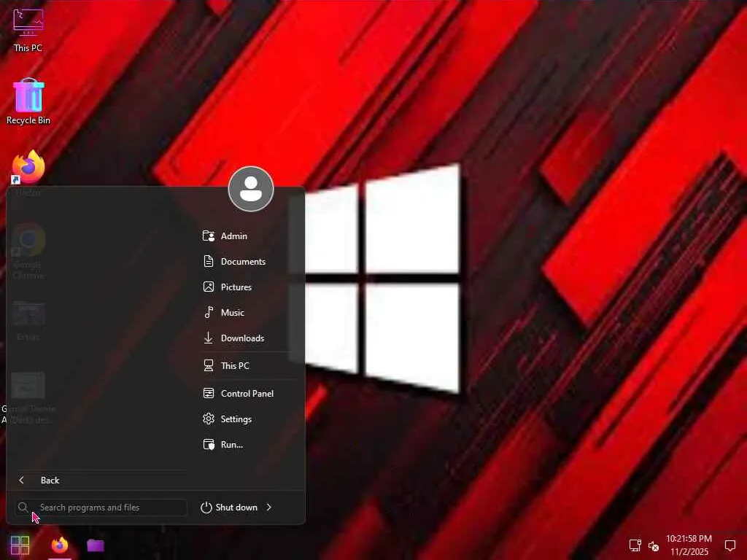Click the muted volume tray icon
The image size is (747, 560).
click(654, 545)
